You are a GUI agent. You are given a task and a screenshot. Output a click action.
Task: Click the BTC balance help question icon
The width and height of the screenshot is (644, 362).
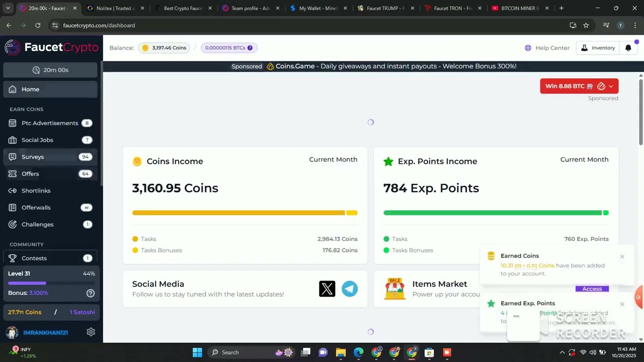(250, 48)
